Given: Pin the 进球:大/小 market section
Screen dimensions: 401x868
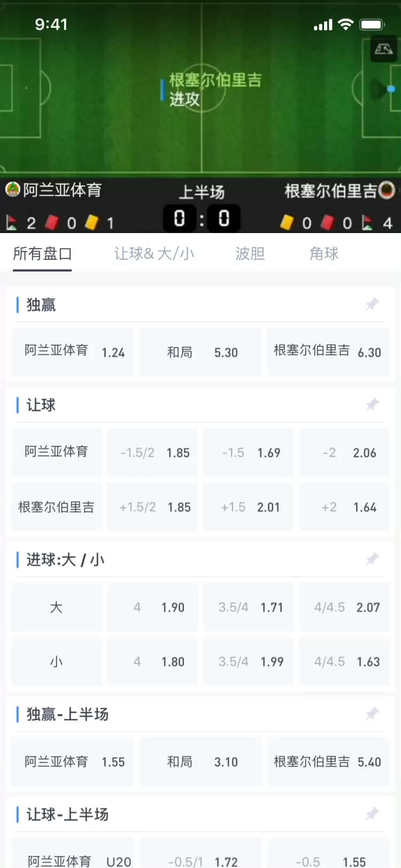Looking at the screenshot, I should click(x=372, y=560).
